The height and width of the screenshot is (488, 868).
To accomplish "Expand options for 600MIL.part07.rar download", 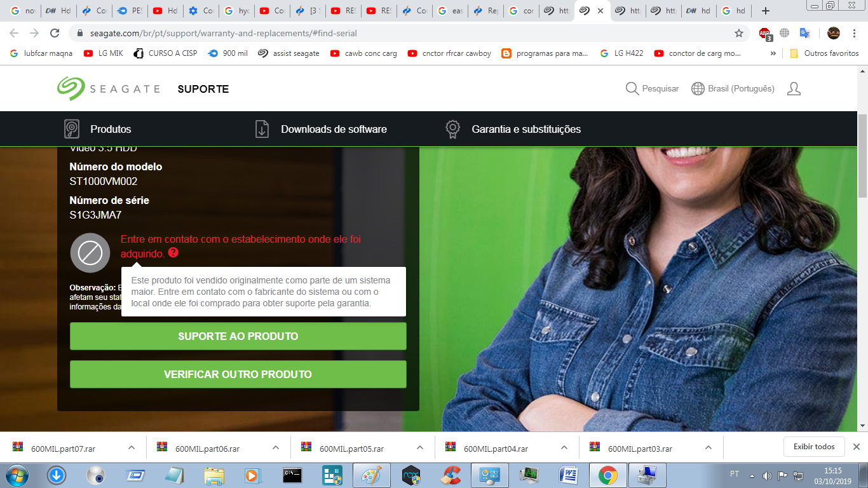I will [132, 447].
